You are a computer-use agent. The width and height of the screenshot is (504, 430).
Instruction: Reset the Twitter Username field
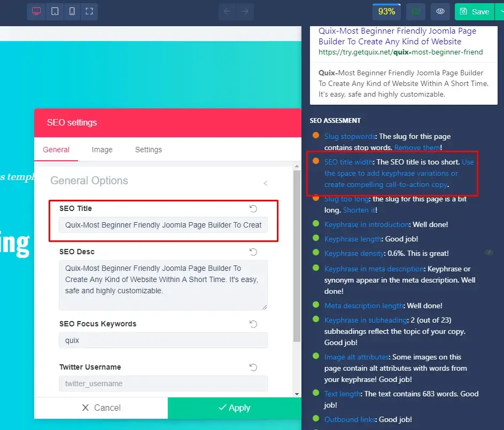[253, 368]
